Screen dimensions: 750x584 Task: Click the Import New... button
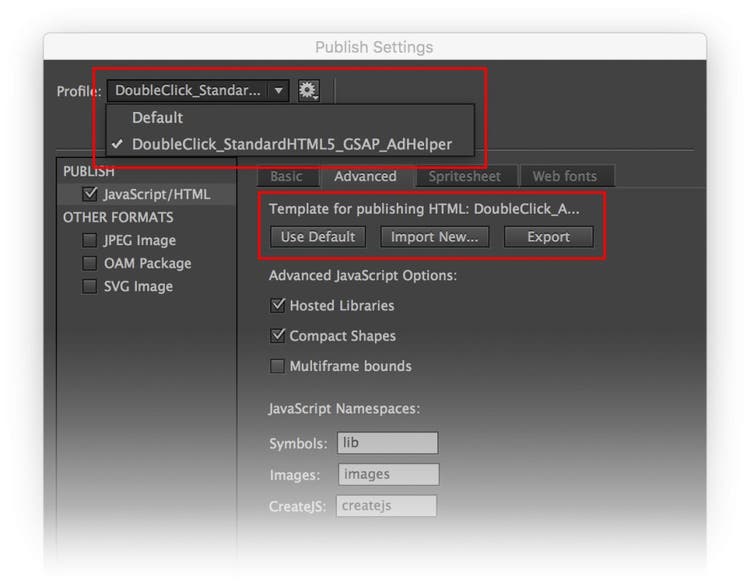(434, 237)
